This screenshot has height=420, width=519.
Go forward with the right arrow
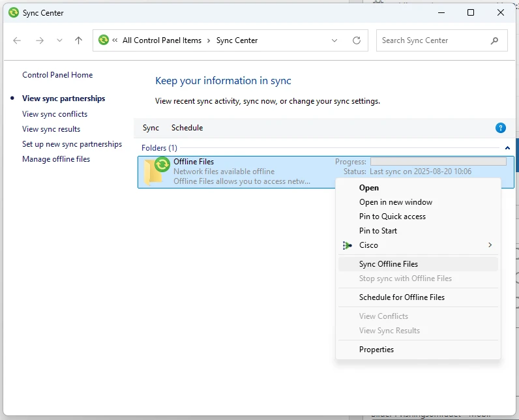(x=40, y=40)
